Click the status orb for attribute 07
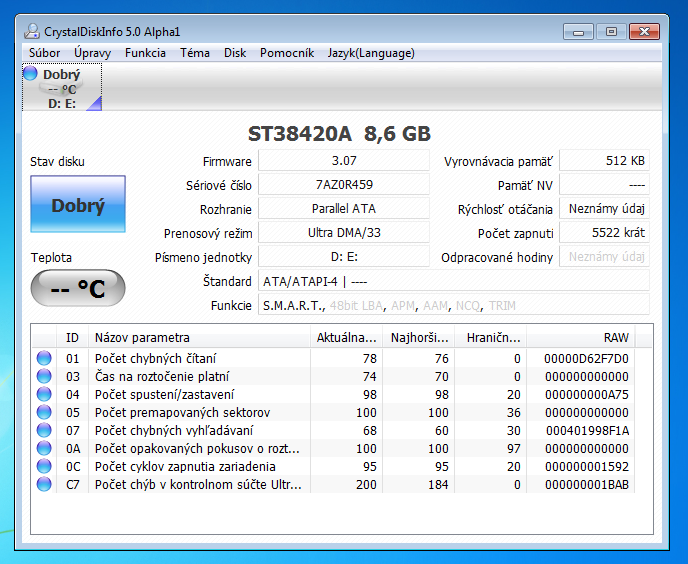The image size is (688, 564). pos(44,430)
